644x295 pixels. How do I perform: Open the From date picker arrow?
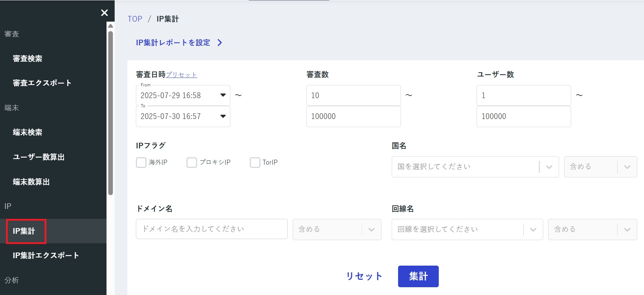tap(223, 95)
